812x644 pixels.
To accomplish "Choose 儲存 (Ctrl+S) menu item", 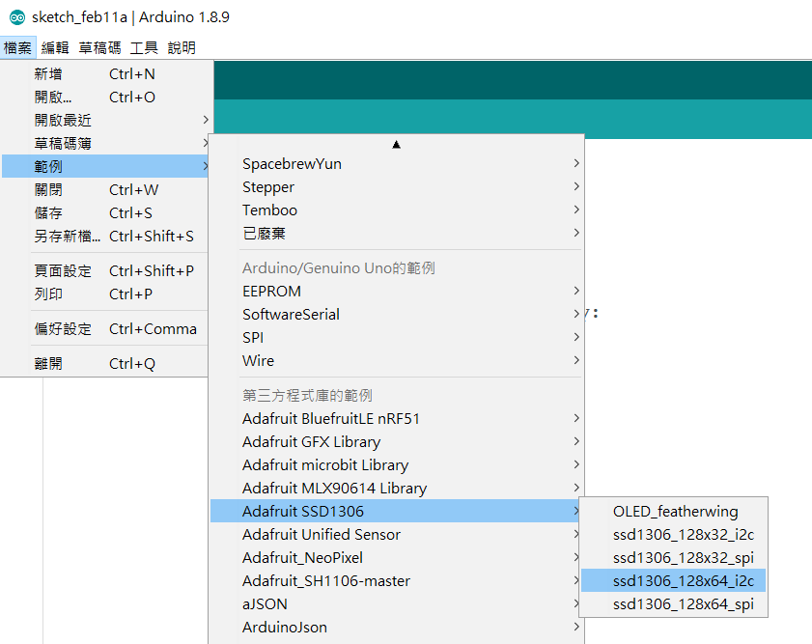I will pos(106,212).
